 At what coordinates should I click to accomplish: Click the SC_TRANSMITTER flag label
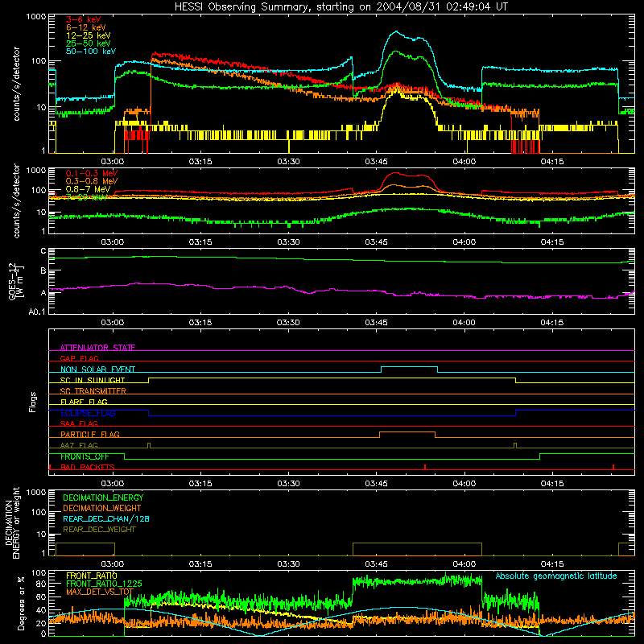[93, 391]
